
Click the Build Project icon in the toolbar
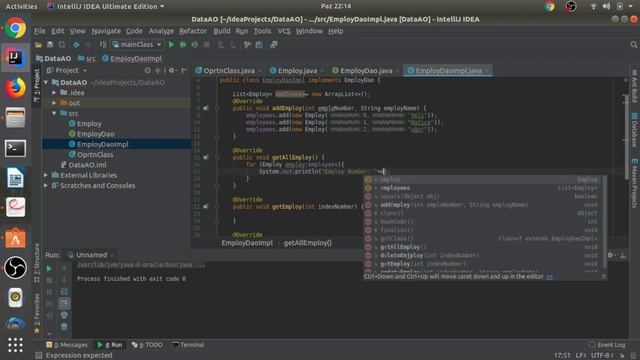point(103,44)
